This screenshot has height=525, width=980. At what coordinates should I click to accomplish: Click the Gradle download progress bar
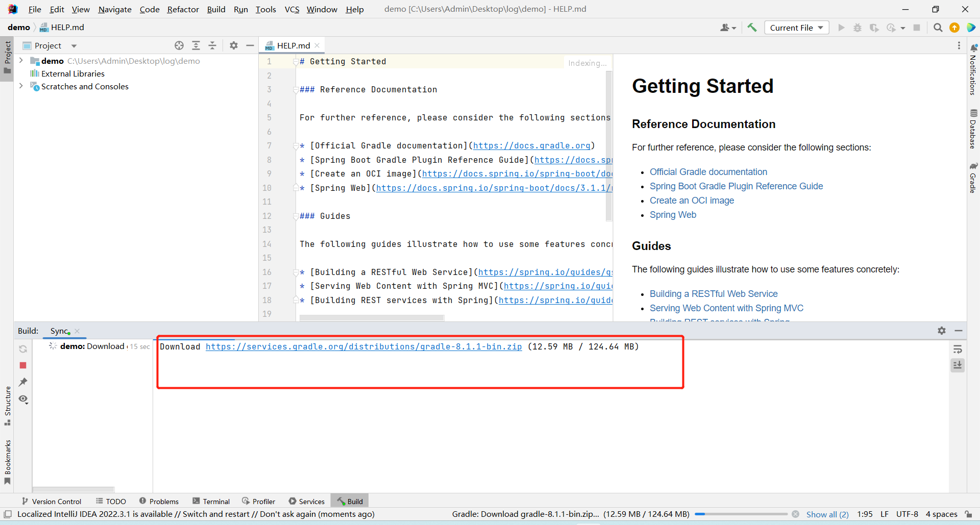(741, 514)
